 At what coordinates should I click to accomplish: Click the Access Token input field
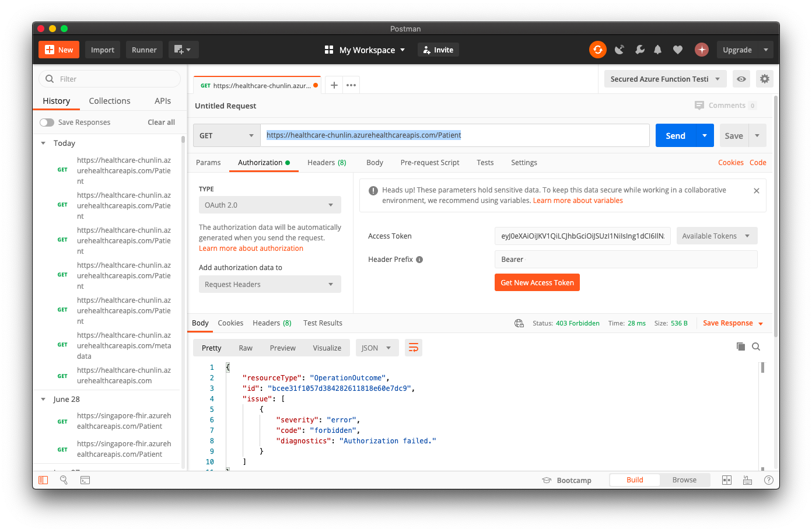[582, 236]
